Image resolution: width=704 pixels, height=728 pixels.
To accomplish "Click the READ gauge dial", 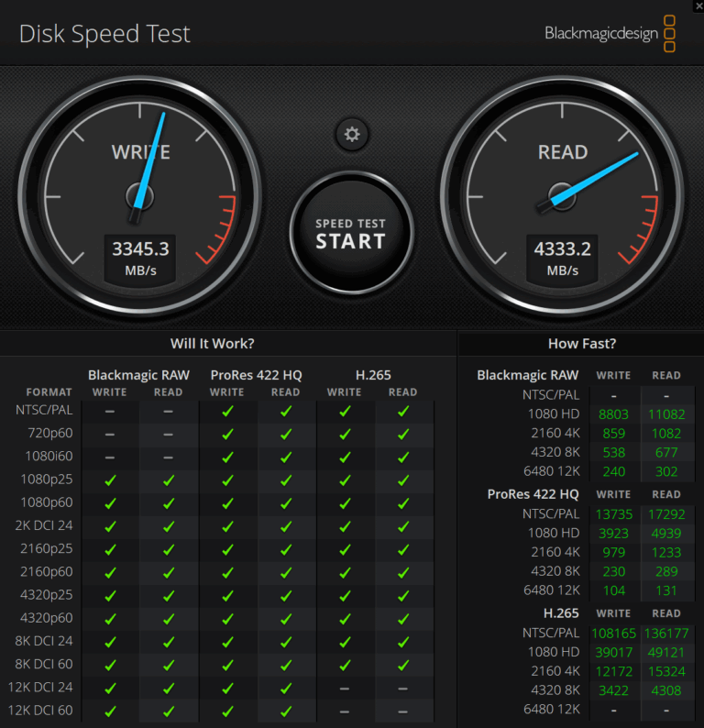I will (x=563, y=197).
